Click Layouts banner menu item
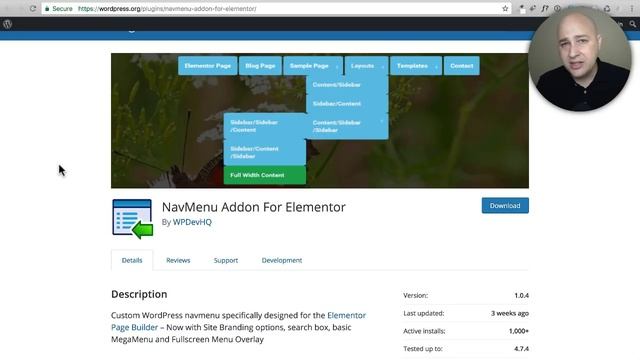 click(366, 66)
